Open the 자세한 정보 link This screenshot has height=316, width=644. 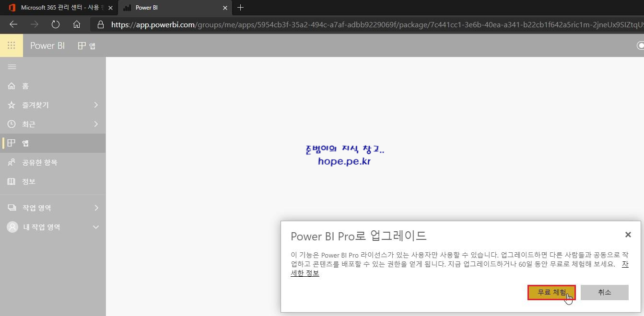coord(305,273)
